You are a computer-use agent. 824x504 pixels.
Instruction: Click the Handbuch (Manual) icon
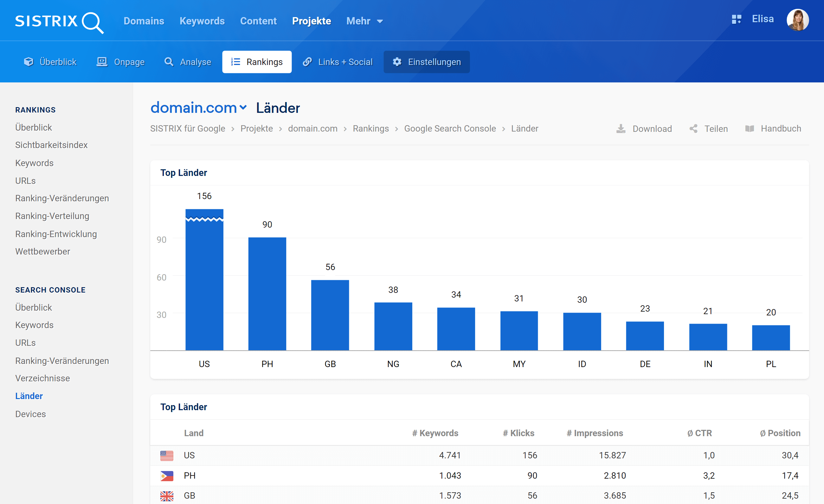750,128
